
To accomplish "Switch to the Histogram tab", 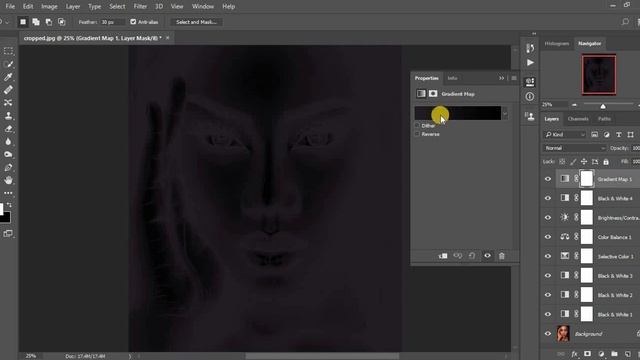I will coord(557,43).
